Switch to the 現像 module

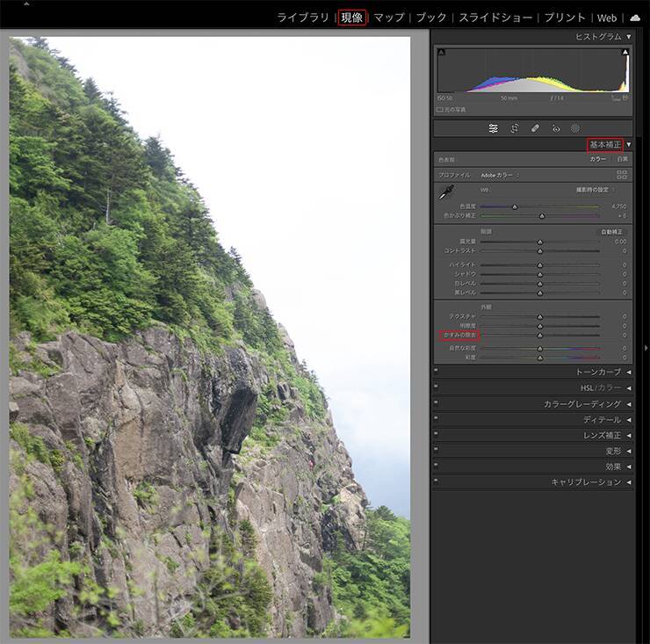point(352,18)
